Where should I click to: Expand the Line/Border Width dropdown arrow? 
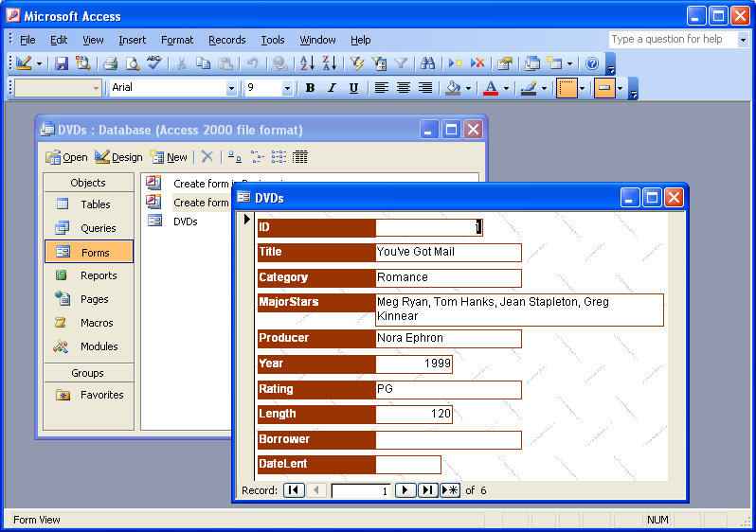(x=582, y=88)
